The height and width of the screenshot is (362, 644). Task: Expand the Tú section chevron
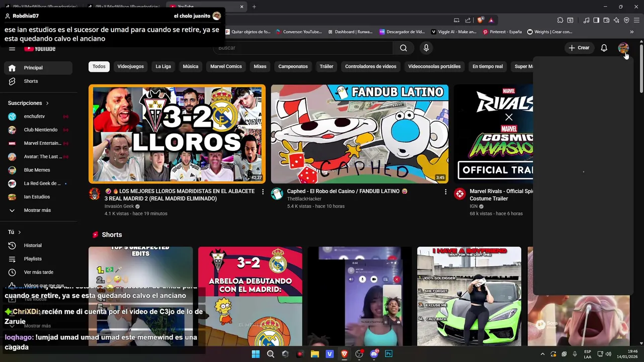click(19, 232)
